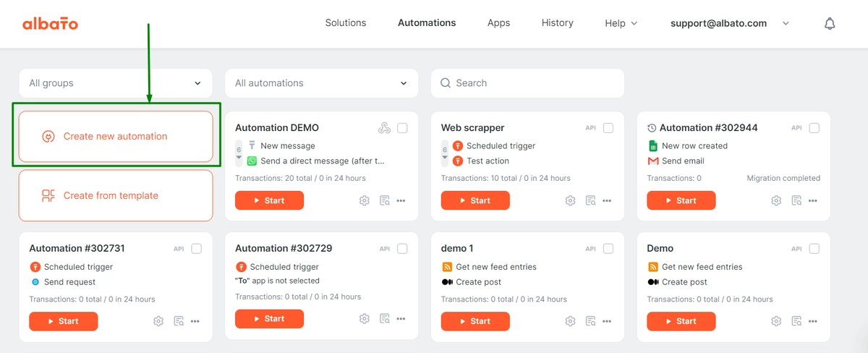The image size is (868, 353).
Task: Open more options for Web scrapper
Action: coord(607,200)
